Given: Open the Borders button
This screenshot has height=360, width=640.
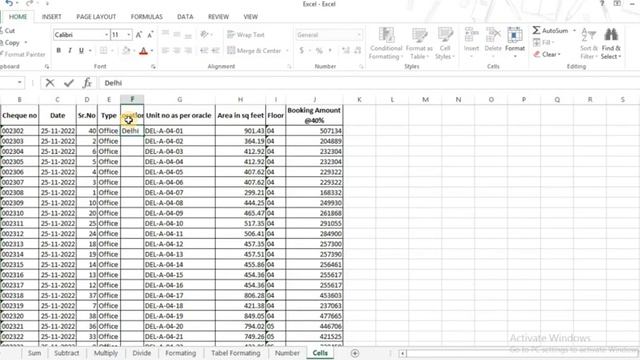Looking at the screenshot, I should [104, 51].
